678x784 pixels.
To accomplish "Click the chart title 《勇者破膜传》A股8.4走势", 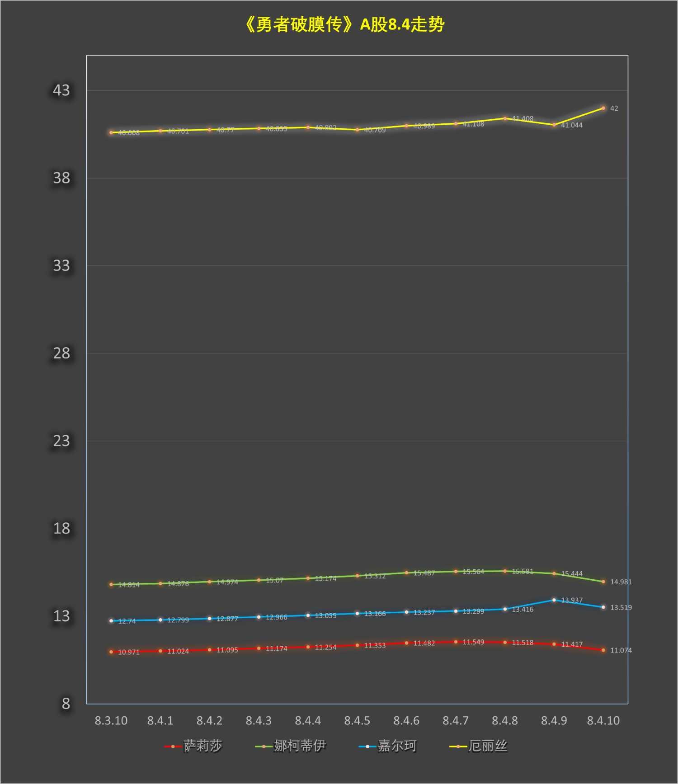I will (x=344, y=25).
